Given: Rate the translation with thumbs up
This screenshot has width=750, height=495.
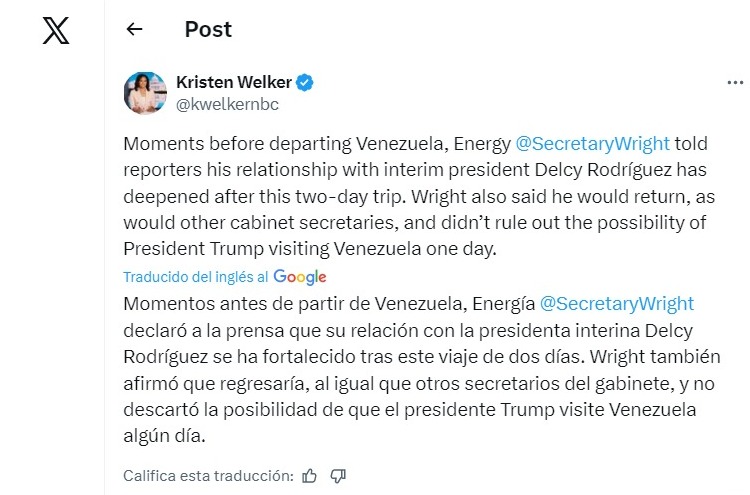Looking at the screenshot, I should pyautogui.click(x=309, y=476).
